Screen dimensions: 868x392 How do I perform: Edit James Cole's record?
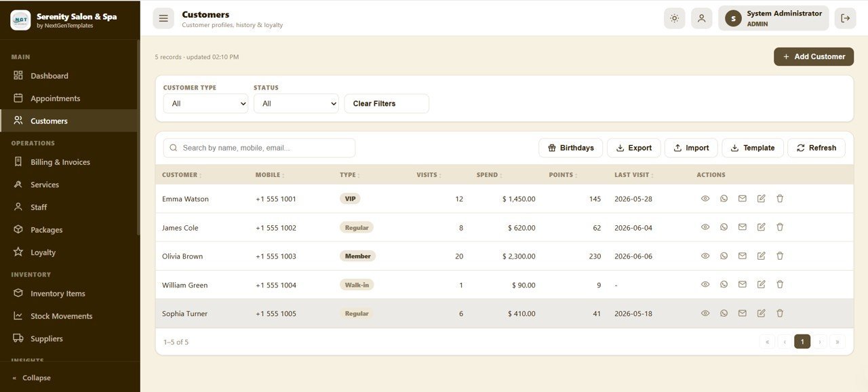(761, 227)
